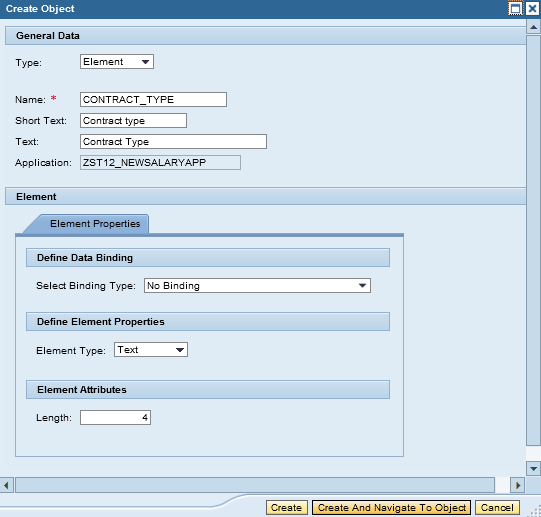Click the horizontal scrollbar left arrow

pyautogui.click(x=6, y=485)
